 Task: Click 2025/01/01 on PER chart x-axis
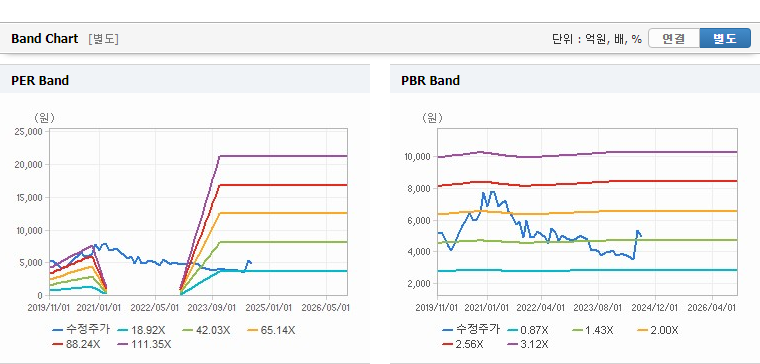270,308
